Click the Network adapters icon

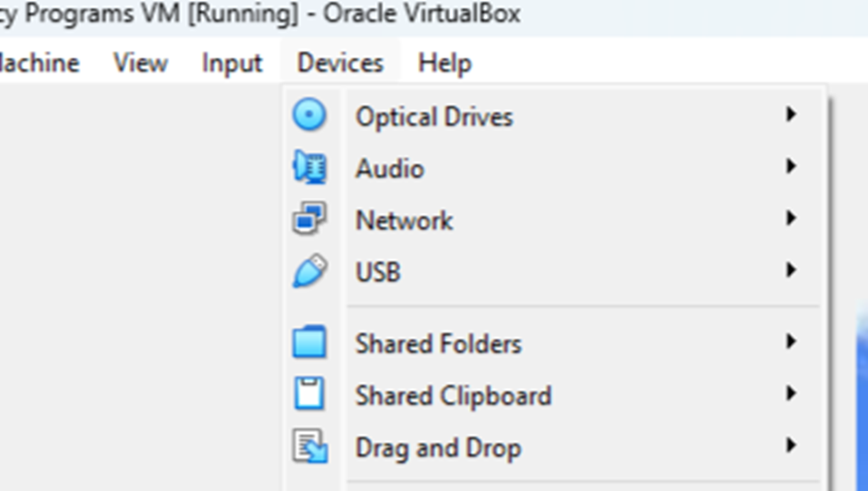point(309,221)
